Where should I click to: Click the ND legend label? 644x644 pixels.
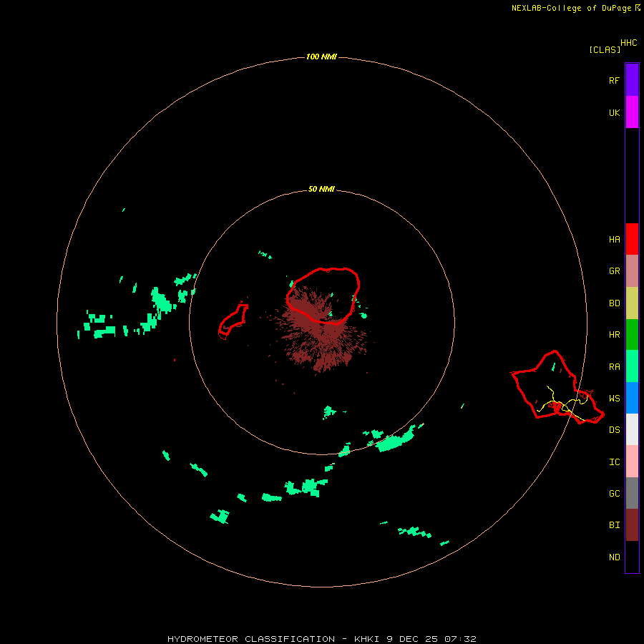point(614,557)
